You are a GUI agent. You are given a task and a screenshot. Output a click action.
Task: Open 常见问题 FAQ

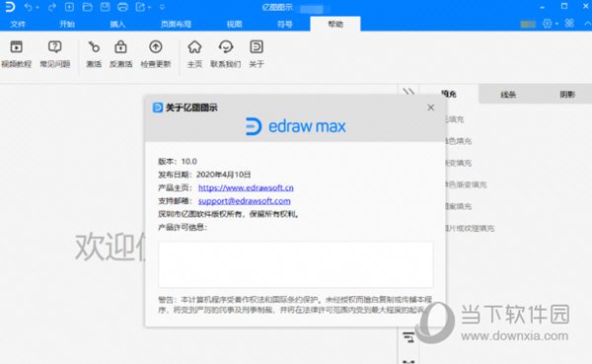[x=54, y=54]
